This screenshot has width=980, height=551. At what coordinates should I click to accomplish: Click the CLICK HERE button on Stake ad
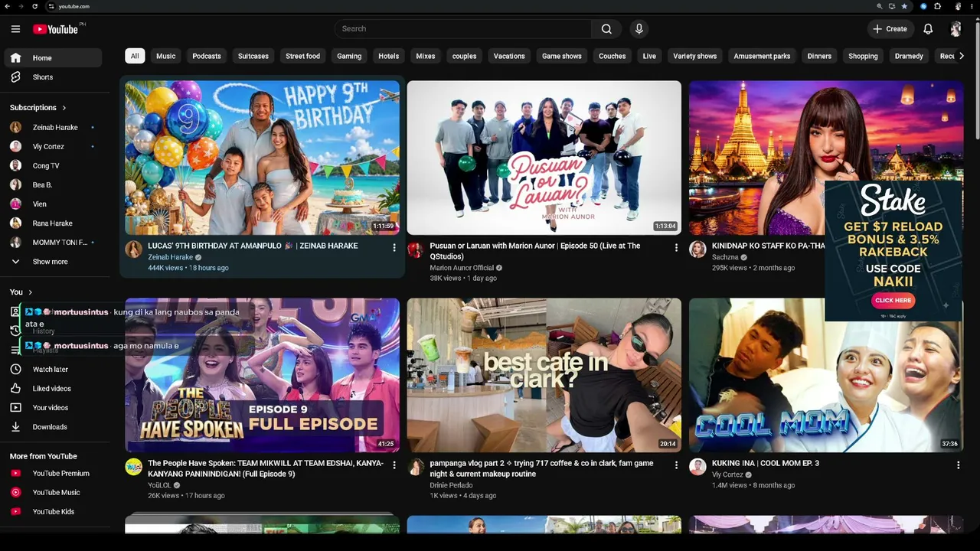[893, 301]
